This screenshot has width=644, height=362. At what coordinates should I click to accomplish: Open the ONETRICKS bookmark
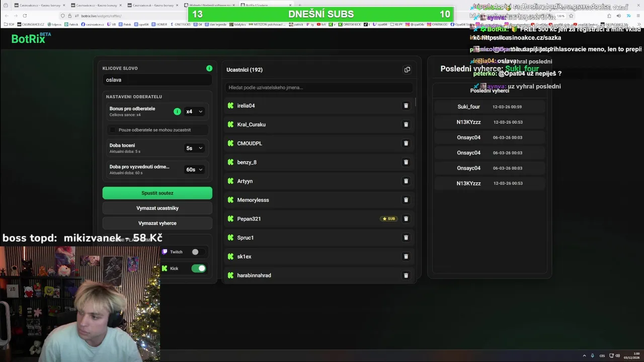(181, 24)
